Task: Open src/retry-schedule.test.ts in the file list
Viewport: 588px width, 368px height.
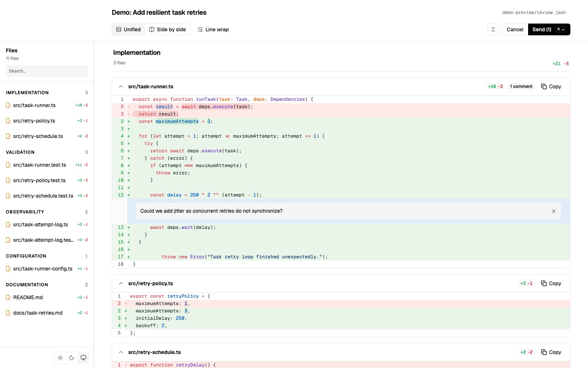Action: [x=47, y=196]
